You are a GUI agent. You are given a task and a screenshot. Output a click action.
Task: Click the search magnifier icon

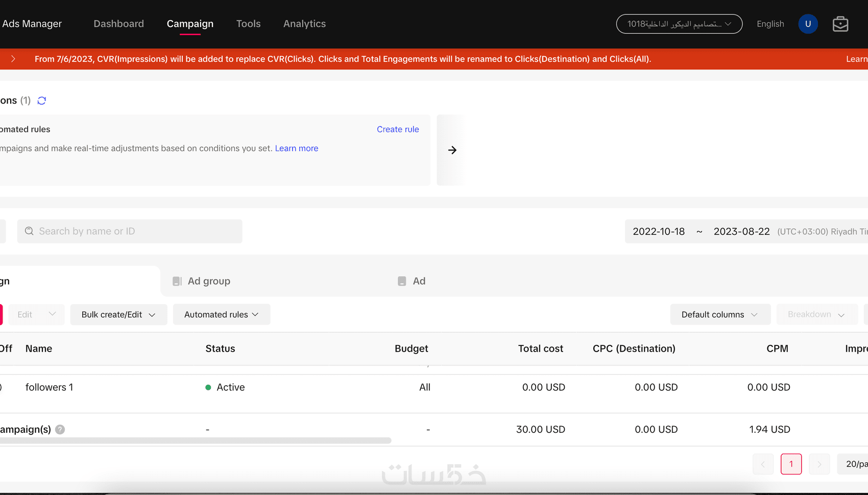tap(29, 231)
